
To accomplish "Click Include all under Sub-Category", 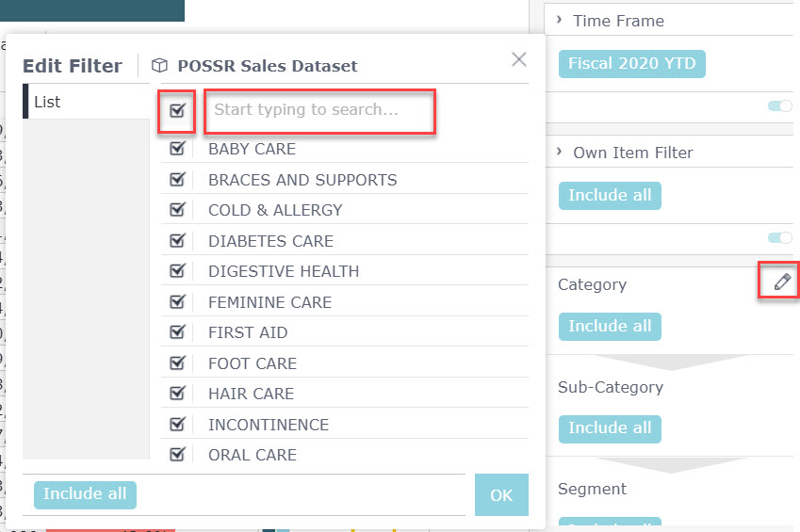I will point(610,427).
